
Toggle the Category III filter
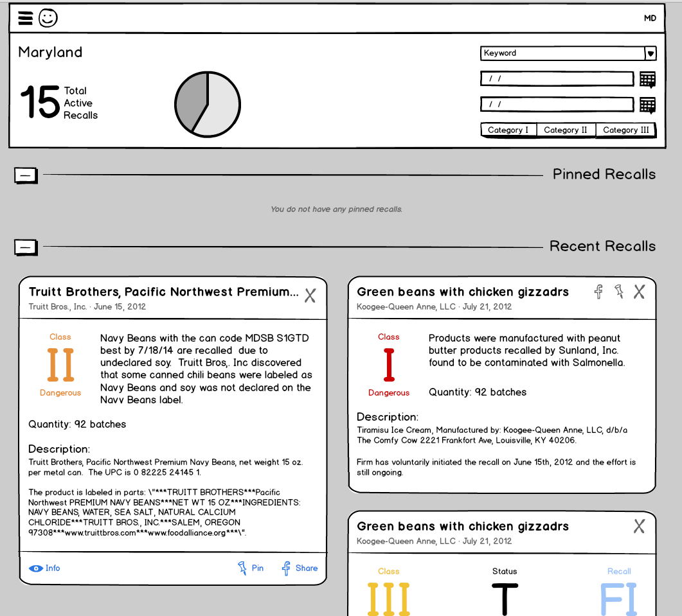(625, 130)
